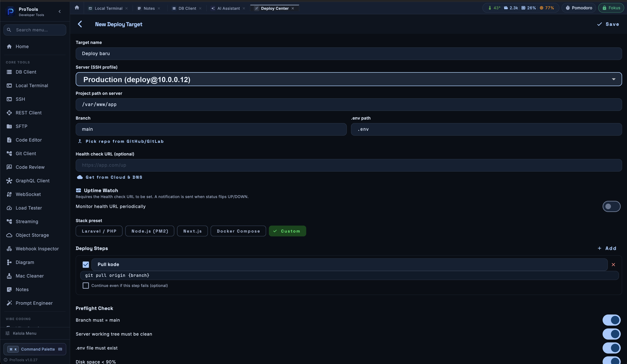The height and width of the screenshot is (364, 627).
Task: Open Object Storage tool
Action: [x=35, y=235]
